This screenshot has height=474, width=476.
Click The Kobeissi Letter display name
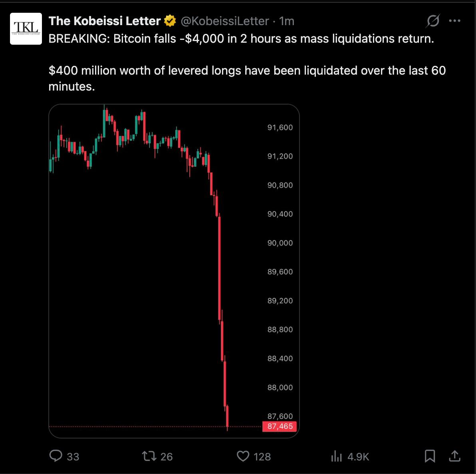105,21
